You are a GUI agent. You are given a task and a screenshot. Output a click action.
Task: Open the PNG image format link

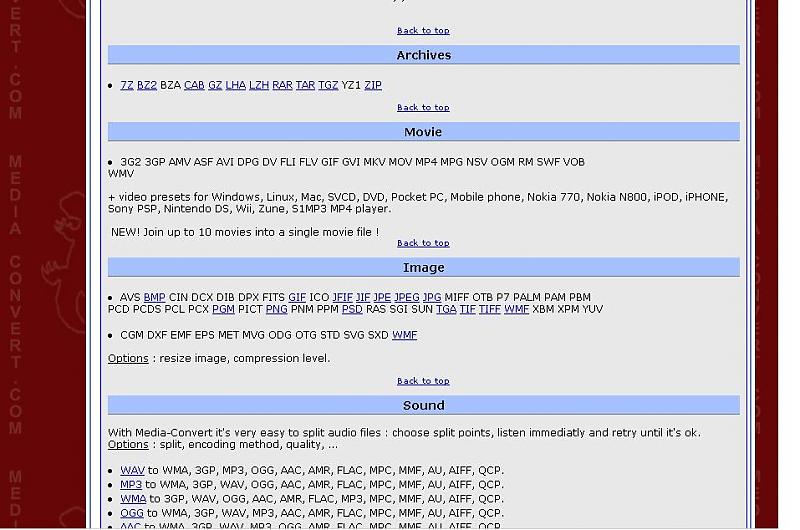click(x=276, y=310)
